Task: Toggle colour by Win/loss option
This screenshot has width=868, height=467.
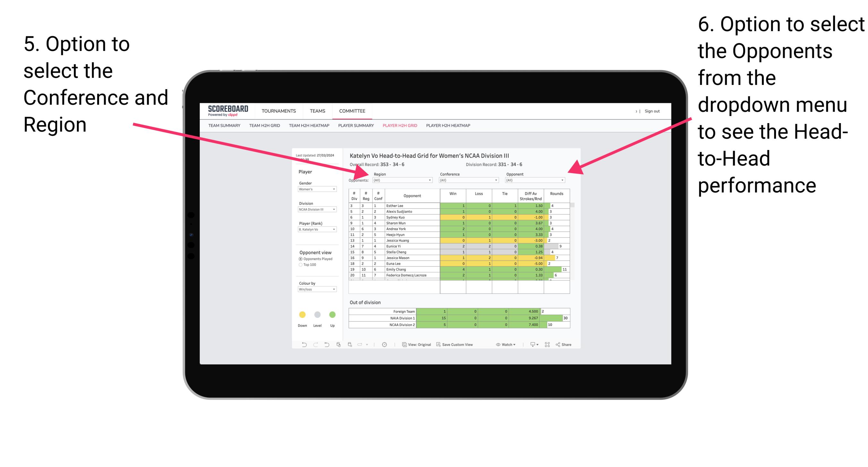Action: (x=316, y=290)
